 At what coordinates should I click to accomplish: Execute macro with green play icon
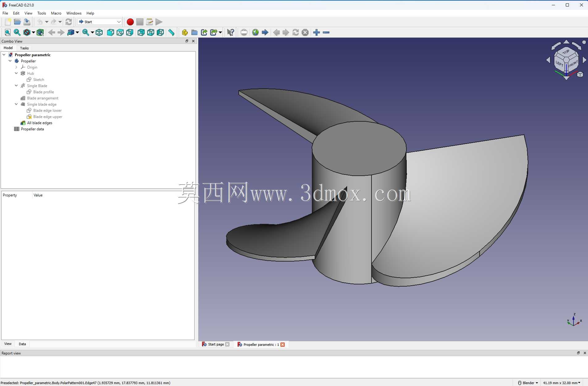(x=159, y=22)
